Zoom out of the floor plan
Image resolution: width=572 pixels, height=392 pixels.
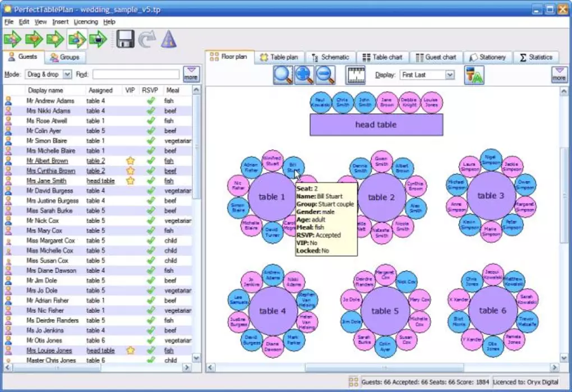[325, 75]
